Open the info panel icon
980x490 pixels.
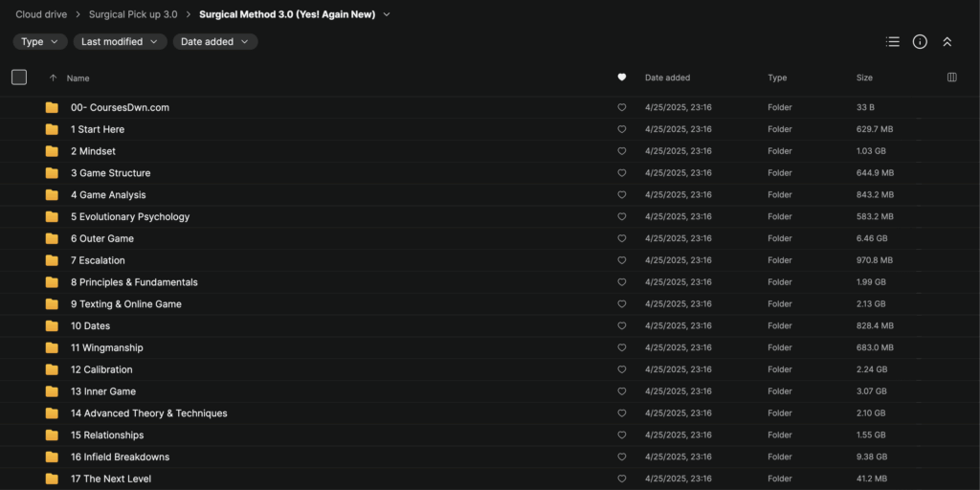920,42
